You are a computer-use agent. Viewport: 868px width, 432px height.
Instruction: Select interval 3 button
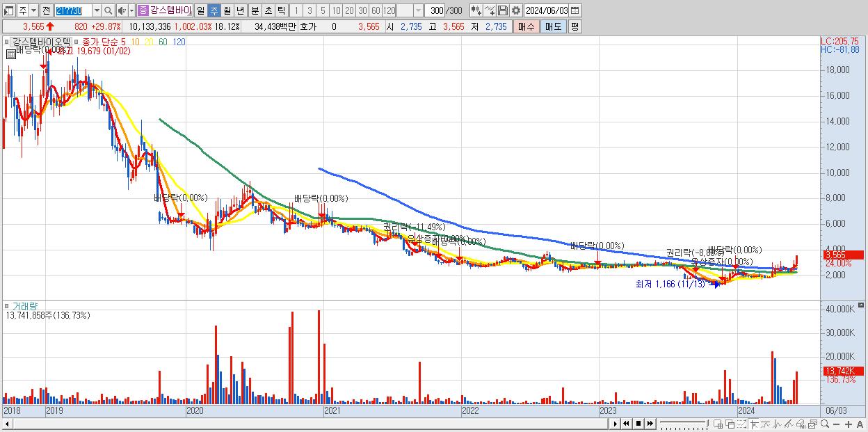click(310, 10)
